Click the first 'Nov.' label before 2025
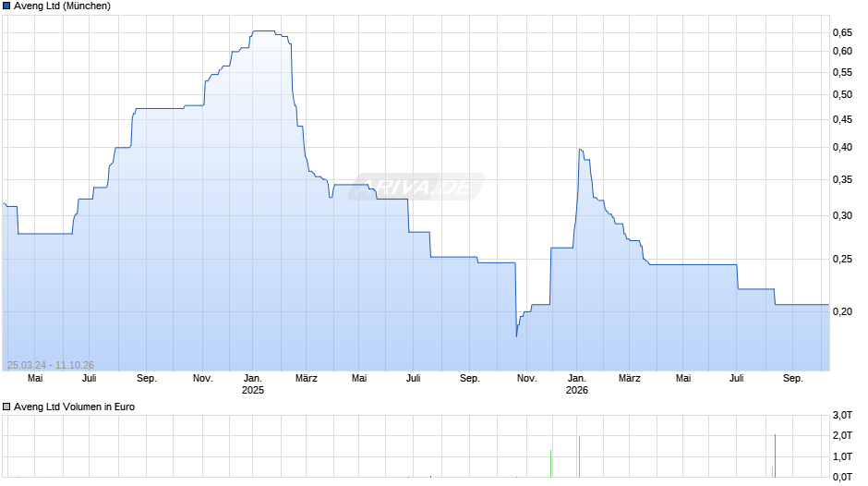This screenshot has width=868, height=486. pos(203,379)
